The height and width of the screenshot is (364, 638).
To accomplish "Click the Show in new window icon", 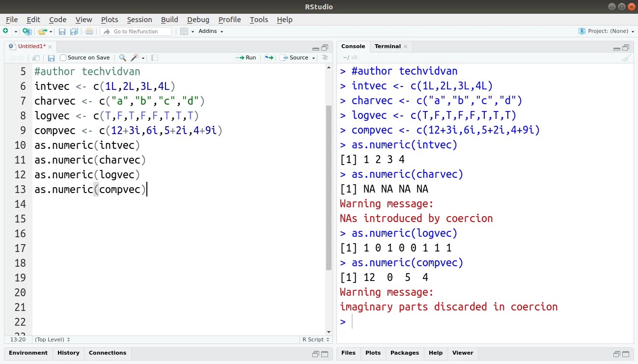I will [x=36, y=58].
